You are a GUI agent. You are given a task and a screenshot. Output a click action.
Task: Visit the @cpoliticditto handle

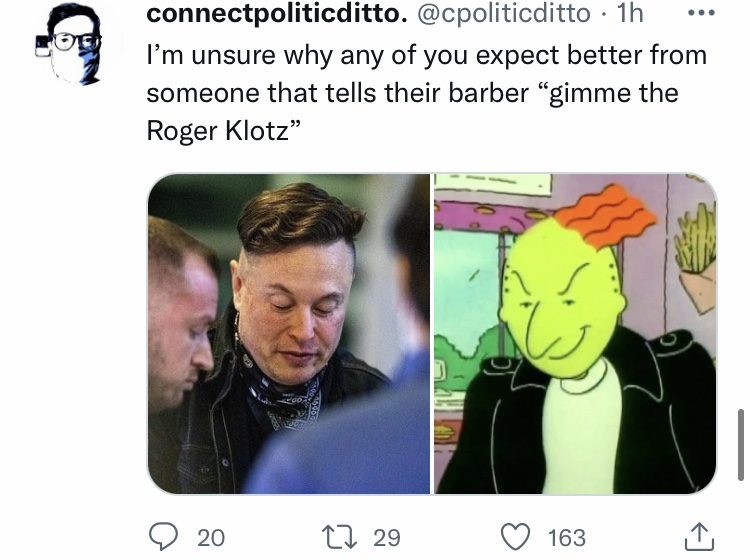click(x=504, y=13)
